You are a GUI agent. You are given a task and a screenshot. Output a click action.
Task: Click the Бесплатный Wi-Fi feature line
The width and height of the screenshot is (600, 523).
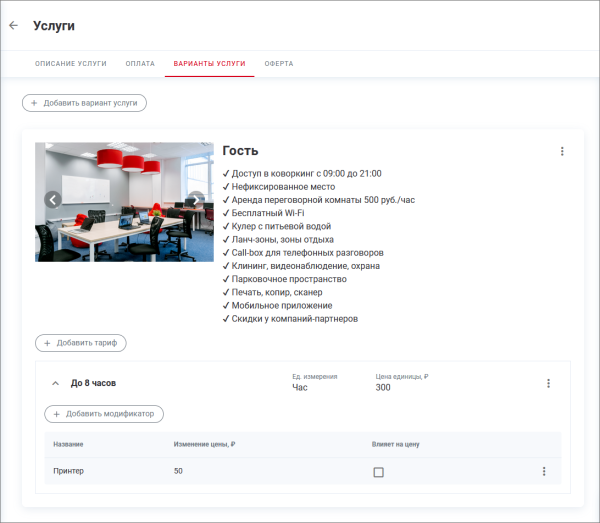tap(263, 213)
